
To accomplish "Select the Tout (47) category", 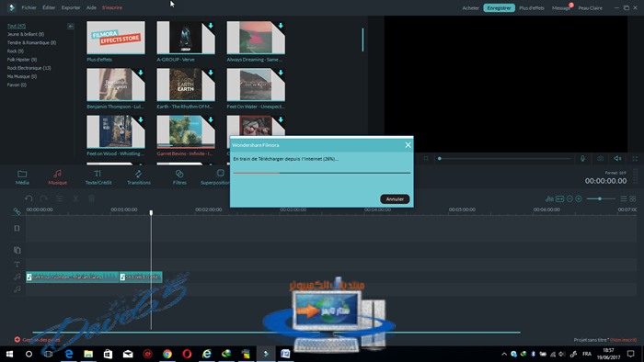I will click(17, 26).
